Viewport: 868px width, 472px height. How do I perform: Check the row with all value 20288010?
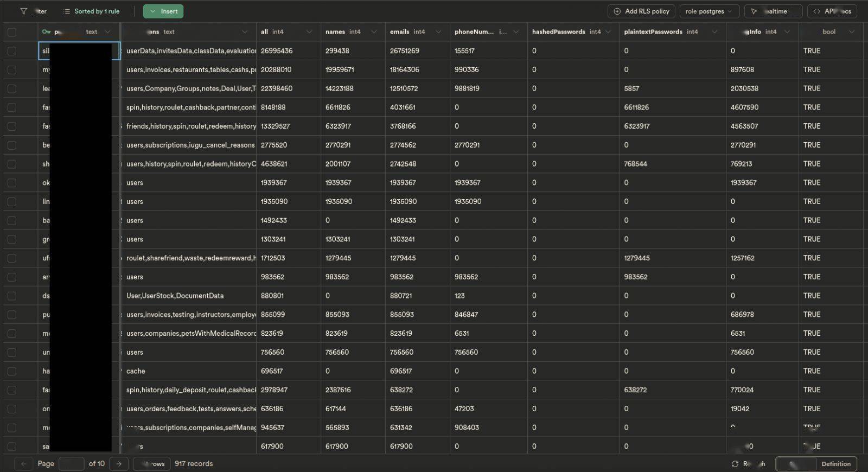pyautogui.click(x=12, y=70)
